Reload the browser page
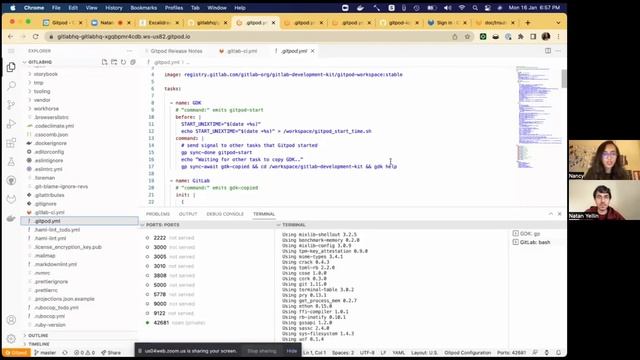640x360 pixels. 36,37
